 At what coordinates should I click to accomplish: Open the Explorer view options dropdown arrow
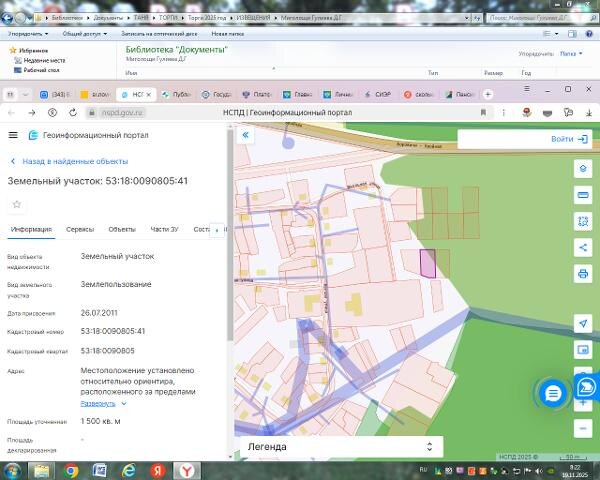point(556,34)
